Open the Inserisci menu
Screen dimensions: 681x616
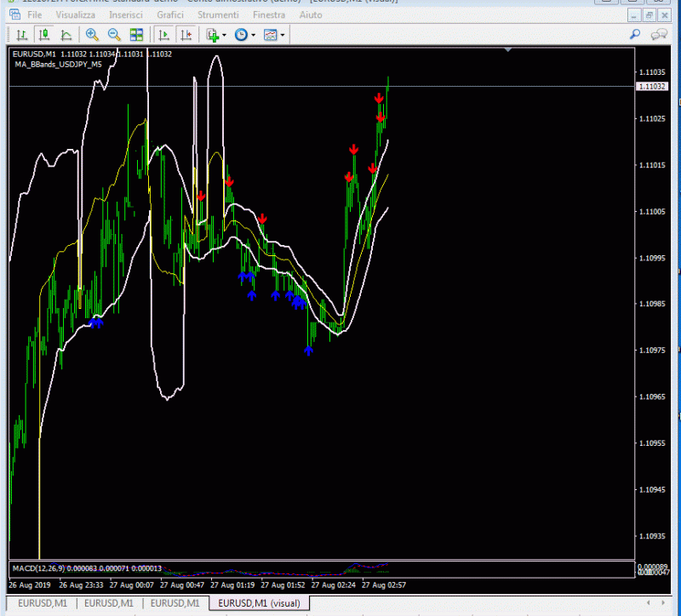(x=126, y=14)
